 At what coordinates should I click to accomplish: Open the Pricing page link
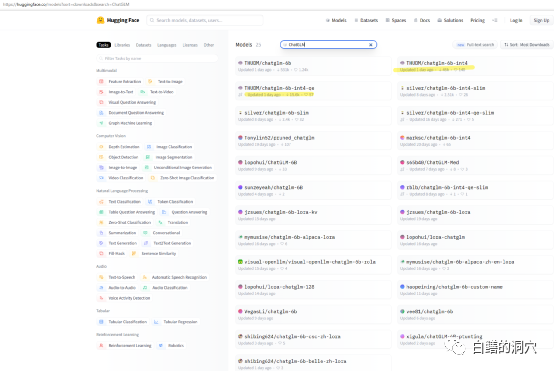click(478, 20)
